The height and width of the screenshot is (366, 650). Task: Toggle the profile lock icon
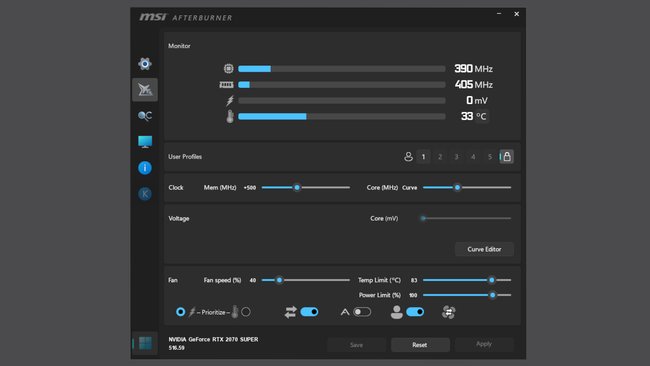[x=507, y=157]
